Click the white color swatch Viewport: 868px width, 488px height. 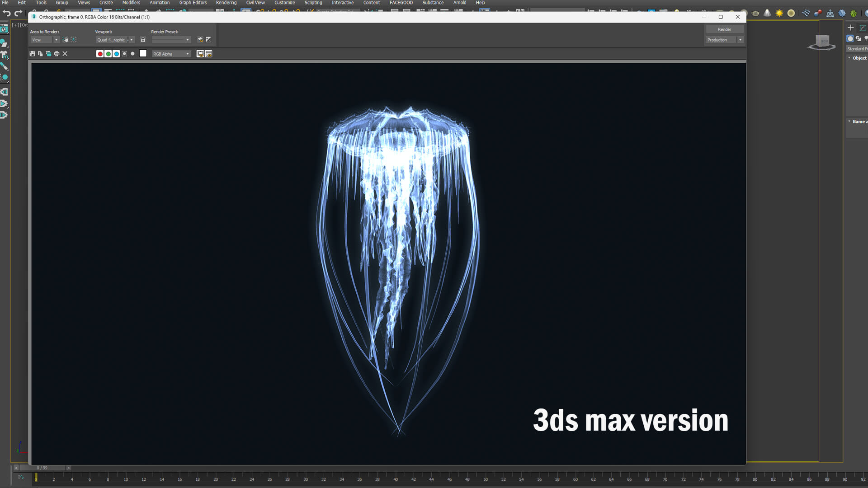[x=143, y=53]
